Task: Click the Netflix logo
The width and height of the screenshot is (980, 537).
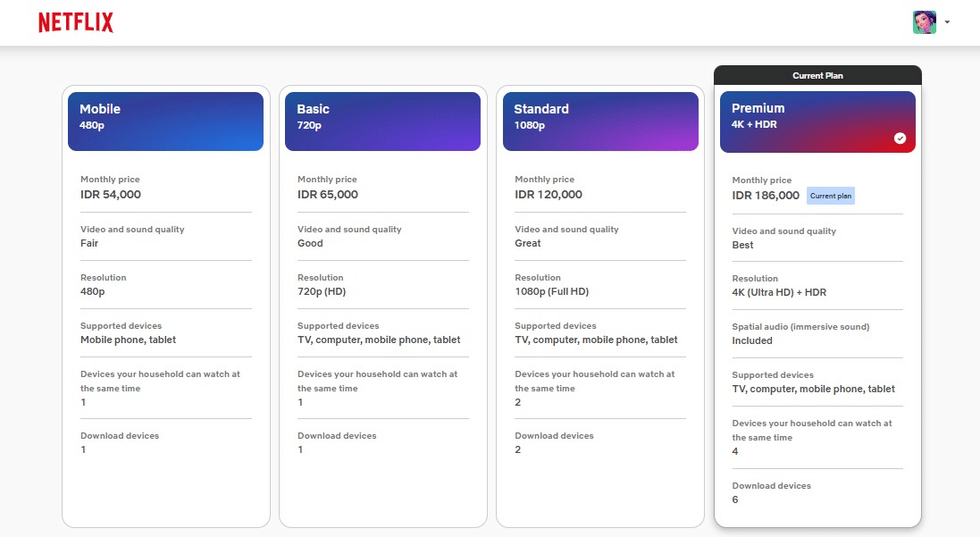Action: [x=76, y=23]
